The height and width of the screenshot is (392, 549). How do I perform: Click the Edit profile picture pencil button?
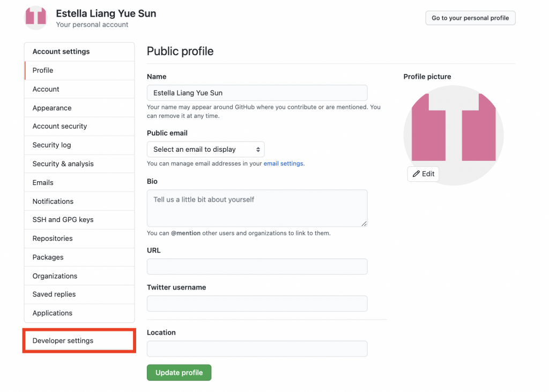[x=423, y=174]
